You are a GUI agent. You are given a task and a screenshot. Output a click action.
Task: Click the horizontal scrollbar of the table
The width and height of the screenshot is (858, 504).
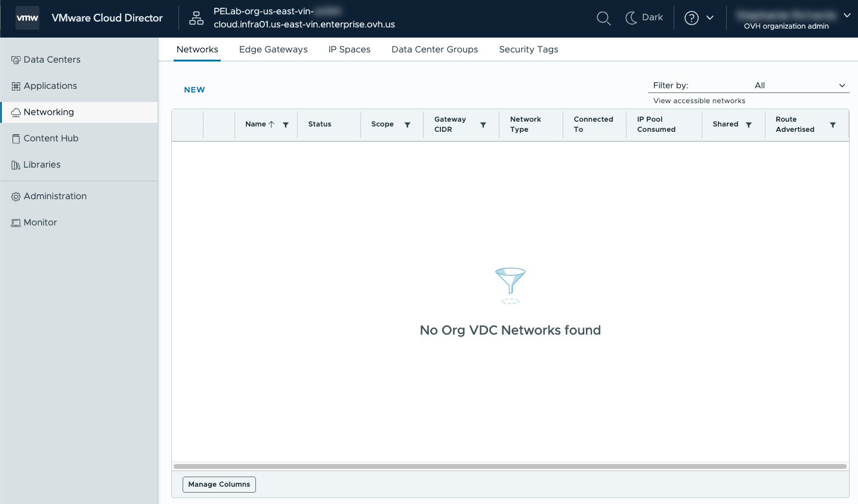(510, 466)
